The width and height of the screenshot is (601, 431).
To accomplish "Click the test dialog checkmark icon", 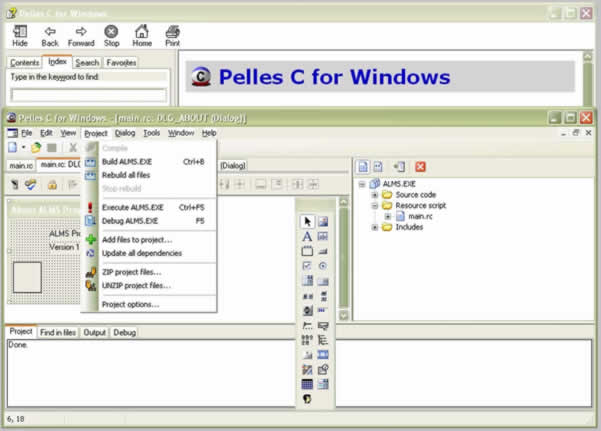I will [x=30, y=185].
